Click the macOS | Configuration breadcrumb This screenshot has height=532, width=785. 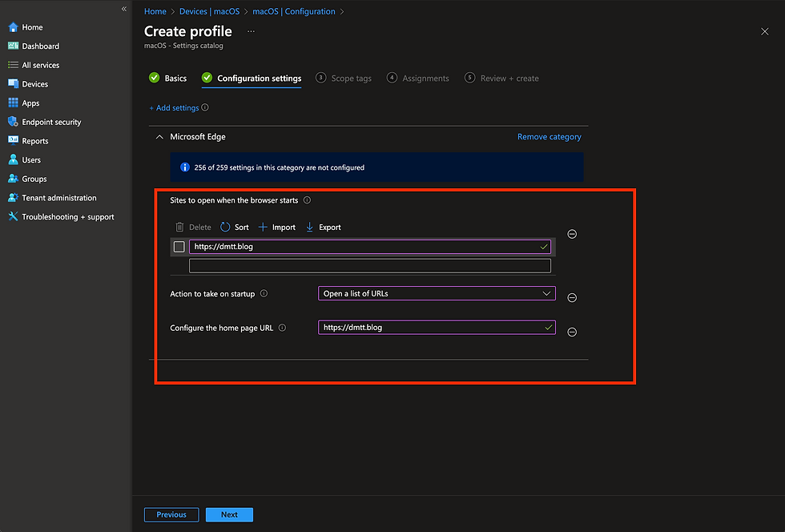[294, 11]
